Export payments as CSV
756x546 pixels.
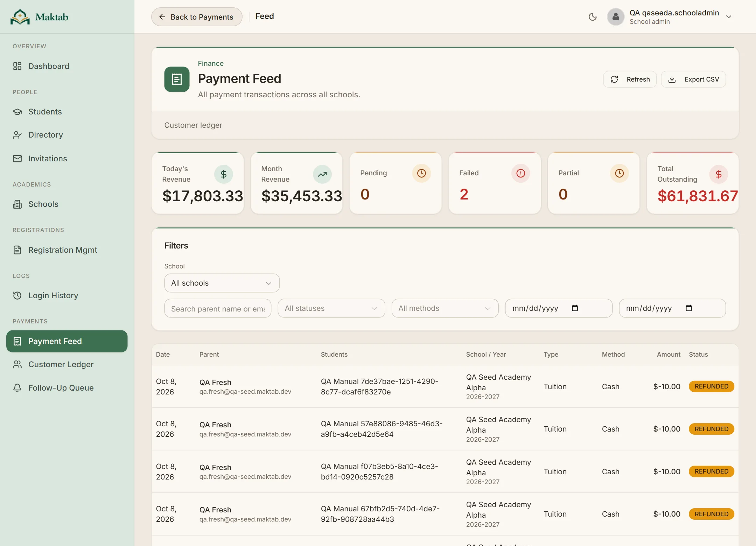693,79
